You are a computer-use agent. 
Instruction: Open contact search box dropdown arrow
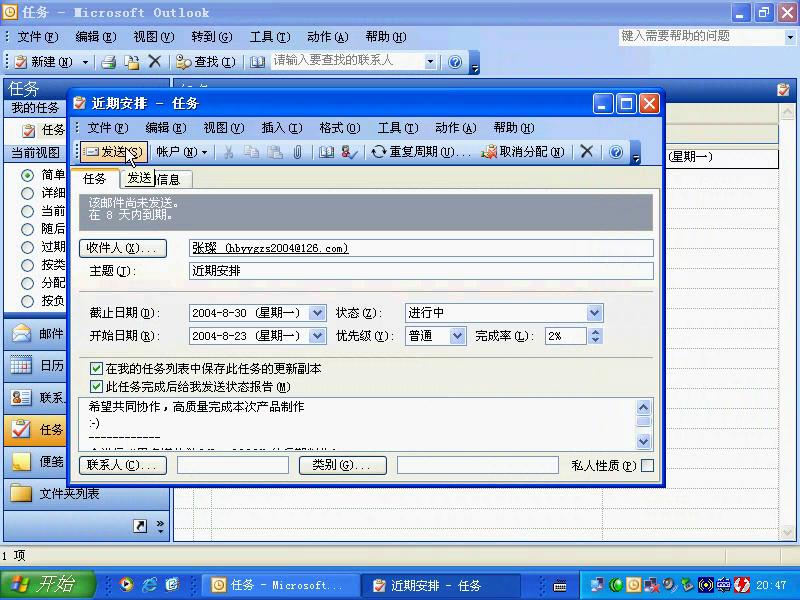430,62
